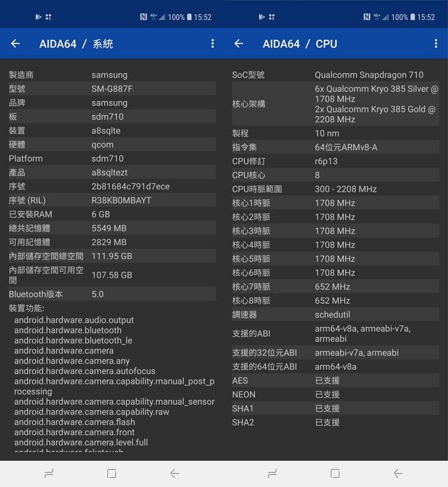Select android.hardware.camera.flash feature line
The image size is (448, 487).
click(75, 422)
